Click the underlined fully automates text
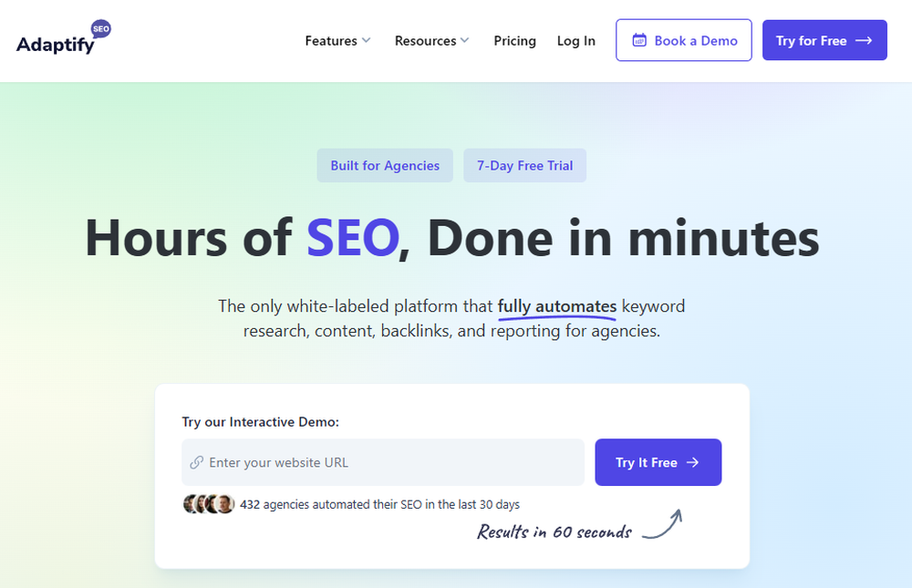 click(x=556, y=305)
